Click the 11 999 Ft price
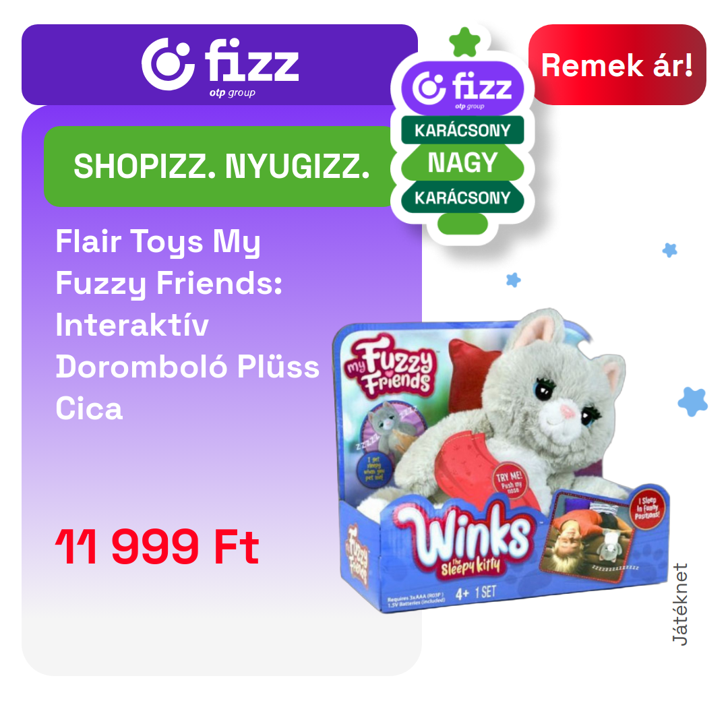The height and width of the screenshot is (728, 728). (157, 547)
